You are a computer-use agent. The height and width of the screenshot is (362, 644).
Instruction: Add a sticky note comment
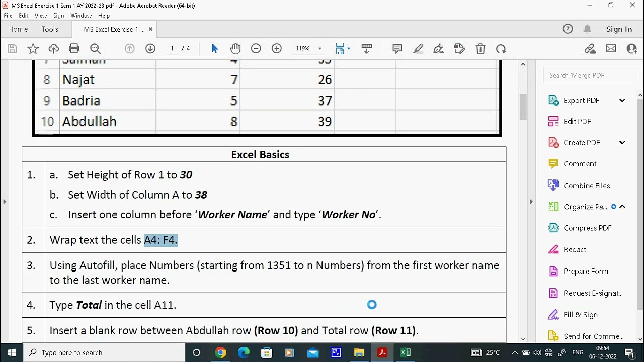[x=397, y=49]
